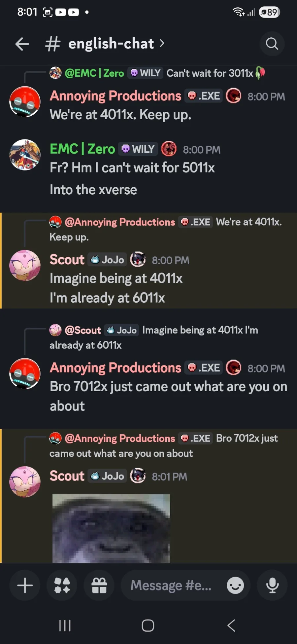This screenshot has width=297, height=644.
Task: Open the gift Nitro icon
Action: [99, 586]
